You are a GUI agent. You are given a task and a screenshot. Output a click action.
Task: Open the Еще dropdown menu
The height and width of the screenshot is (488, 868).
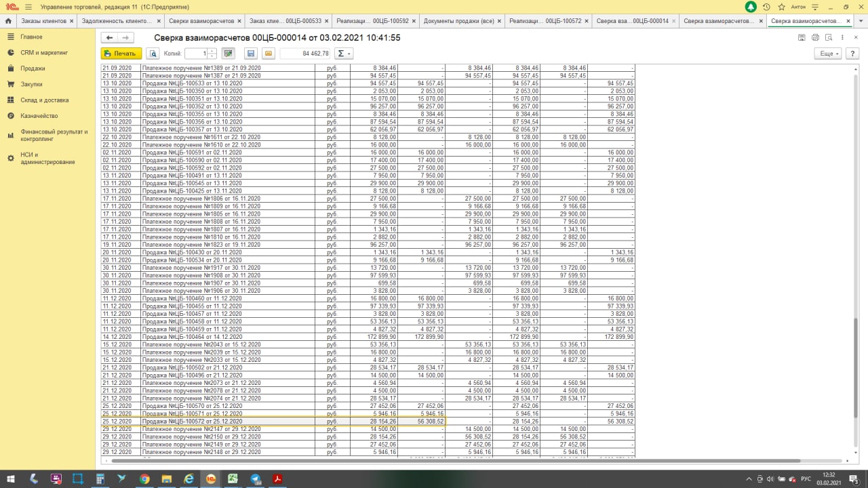point(828,53)
